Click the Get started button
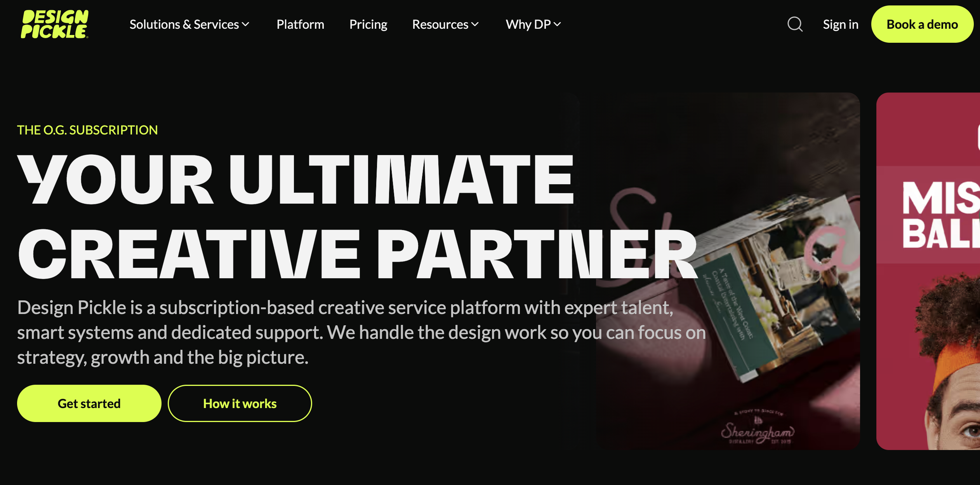 pos(89,403)
